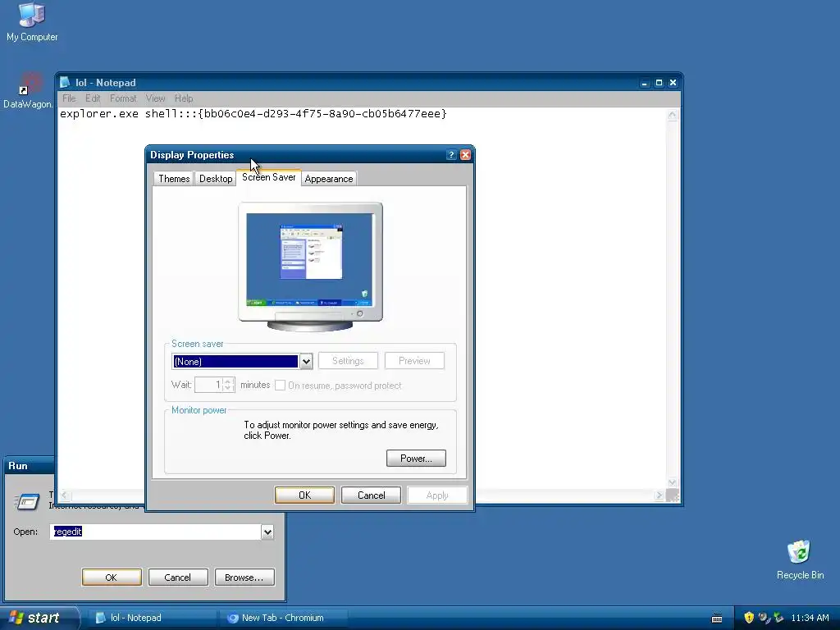Click the Notepad icon in the title bar
The height and width of the screenshot is (630, 840).
pyautogui.click(x=65, y=83)
